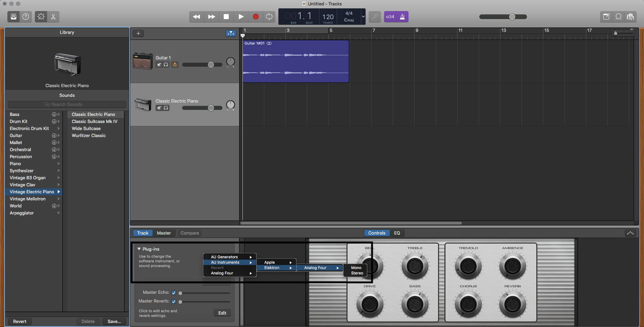644x327 pixels.
Task: Choose Stereo from the Analog Four submenu
Action: pos(357,273)
